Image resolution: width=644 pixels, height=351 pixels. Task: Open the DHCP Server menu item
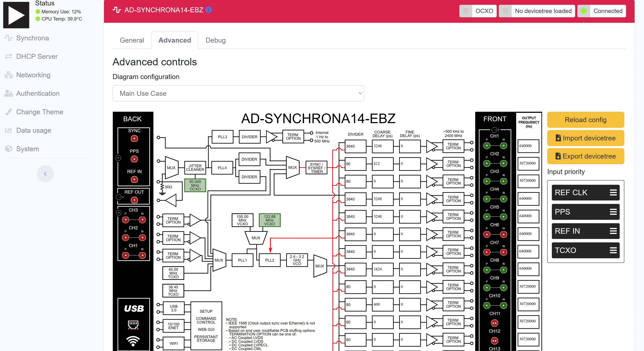point(37,56)
